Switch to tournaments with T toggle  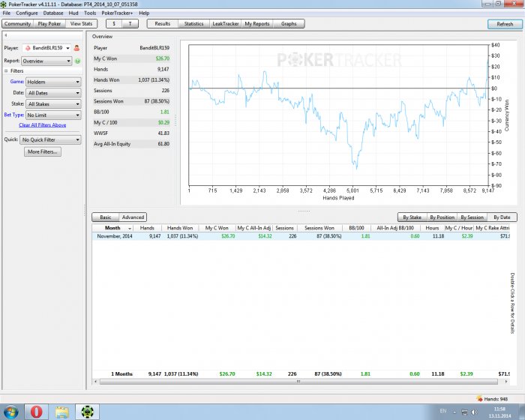(x=130, y=24)
